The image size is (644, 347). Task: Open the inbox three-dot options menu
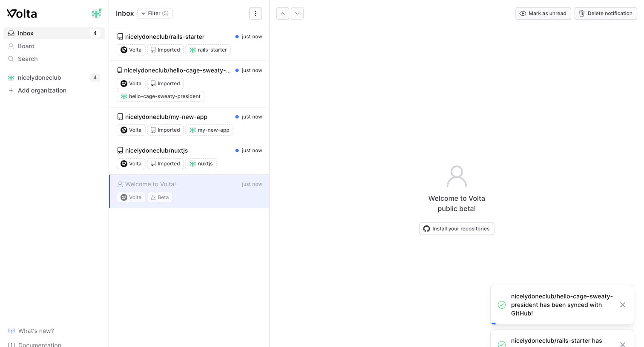256,13
